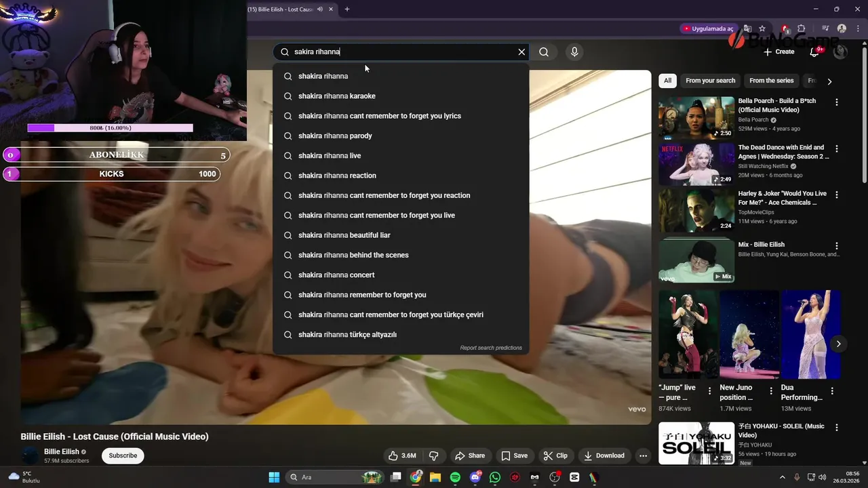Screen dimensions: 868x488
Task: Subscribe to the Billie Eilish channel
Action: pyautogui.click(x=123, y=455)
